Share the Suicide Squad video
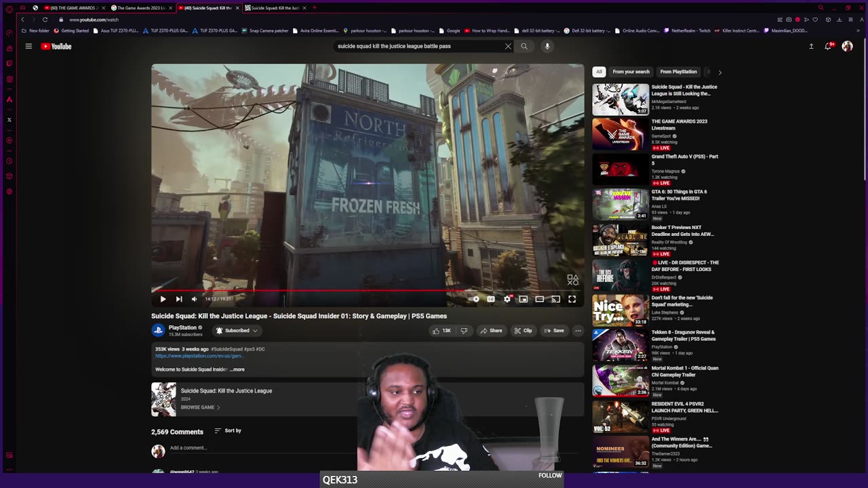The height and width of the screenshot is (488, 868). click(491, 331)
